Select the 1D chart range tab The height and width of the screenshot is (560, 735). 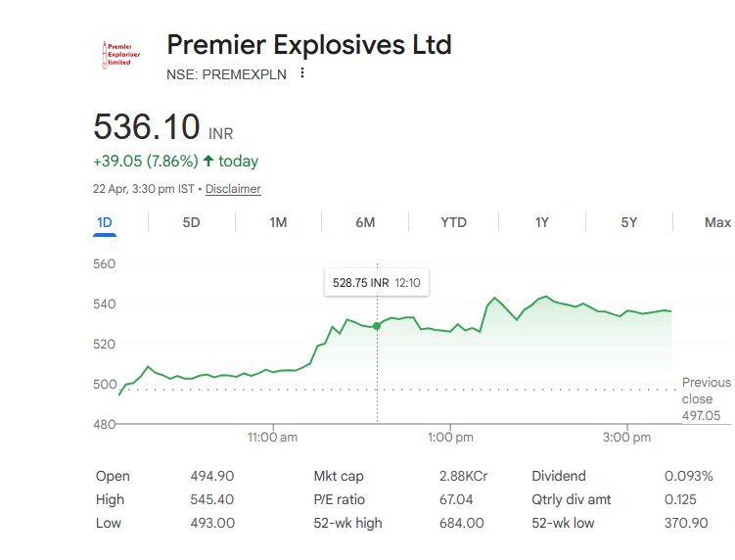[105, 222]
